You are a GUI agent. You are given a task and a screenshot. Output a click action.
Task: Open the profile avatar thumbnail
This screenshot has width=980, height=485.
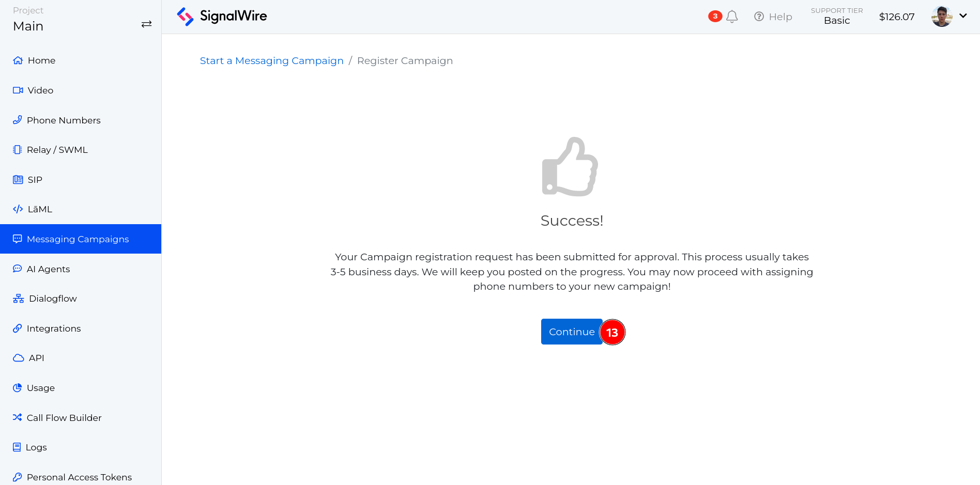942,15
